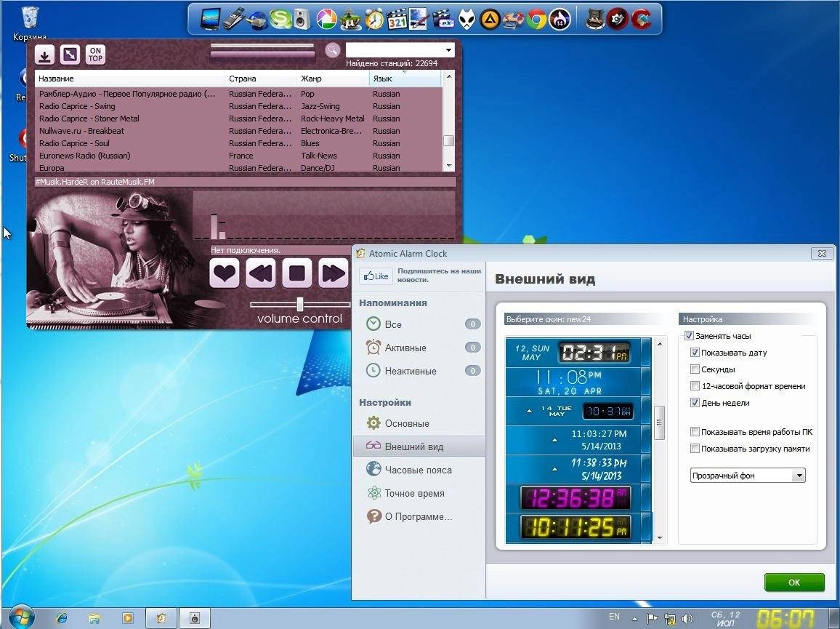Close the Atomic Alarm Clock window
The image size is (840, 629).
(822, 253)
